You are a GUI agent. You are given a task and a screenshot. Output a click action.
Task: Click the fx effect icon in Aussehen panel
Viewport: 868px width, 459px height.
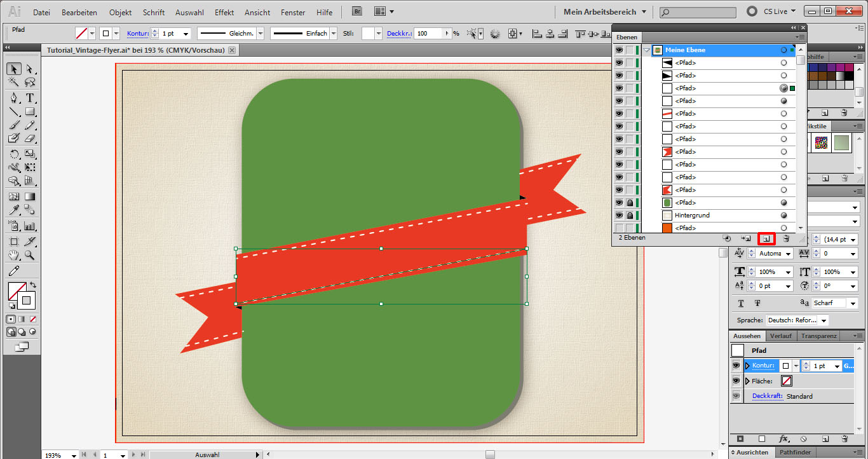[x=783, y=439]
